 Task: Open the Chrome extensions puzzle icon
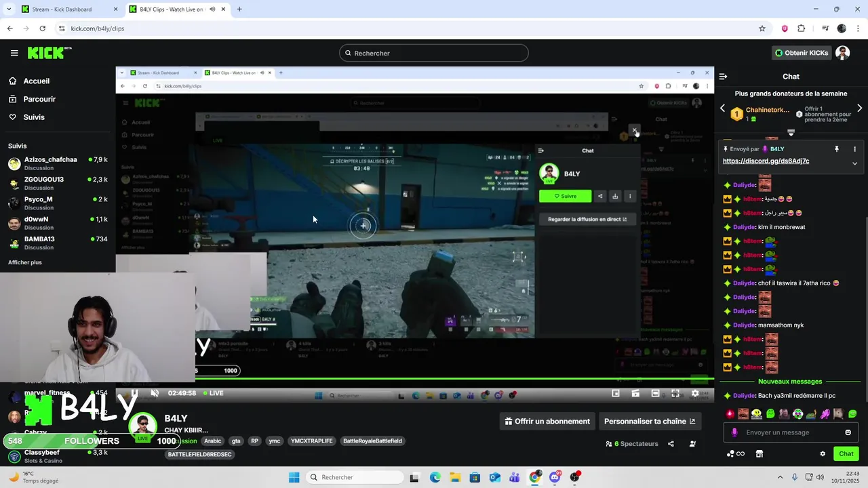(x=802, y=28)
